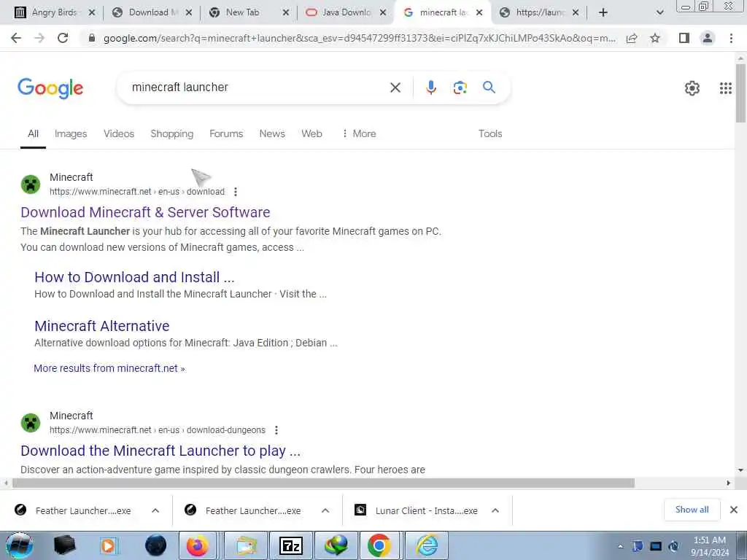747x560 pixels.
Task: Open options for the download-dungeons result
Action: pos(276,430)
